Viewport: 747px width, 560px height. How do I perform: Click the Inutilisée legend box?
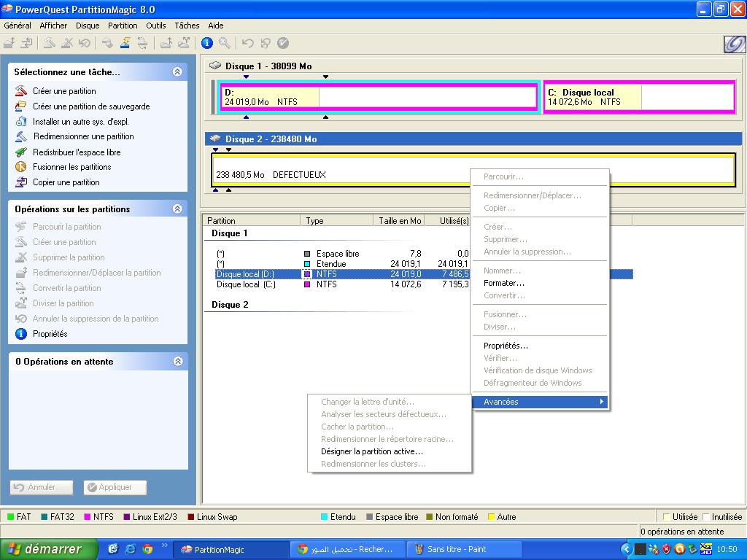click(x=706, y=517)
